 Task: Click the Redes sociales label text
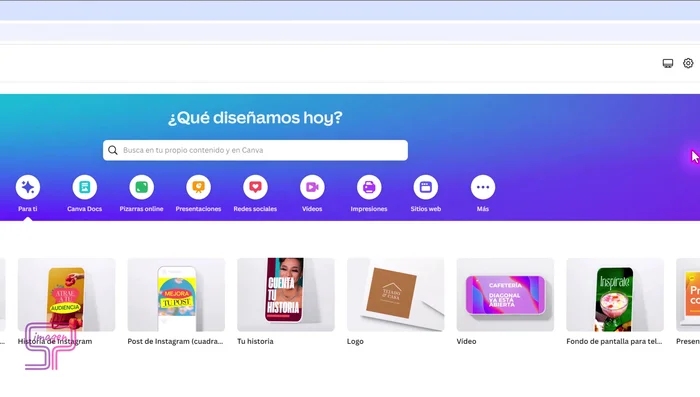point(255,209)
